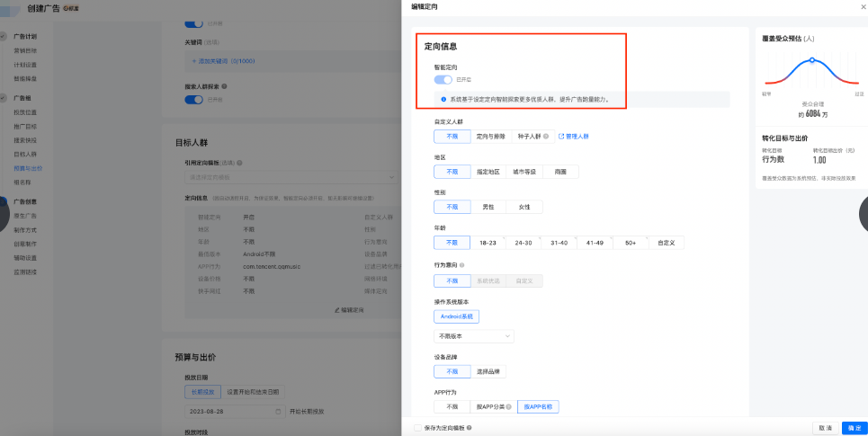Select 不限 under 设备品牌
The image size is (868, 436).
click(x=452, y=371)
